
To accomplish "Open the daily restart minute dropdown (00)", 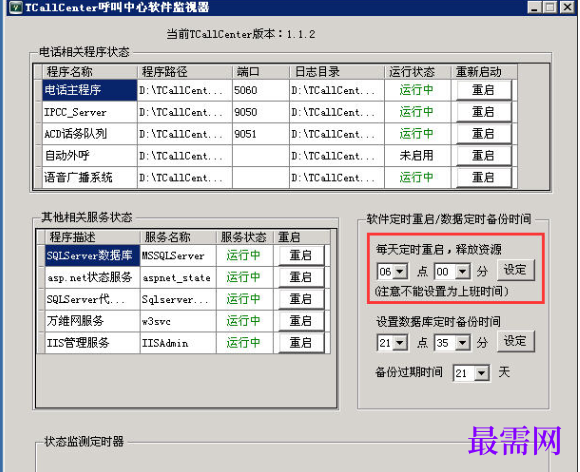I will [462, 272].
